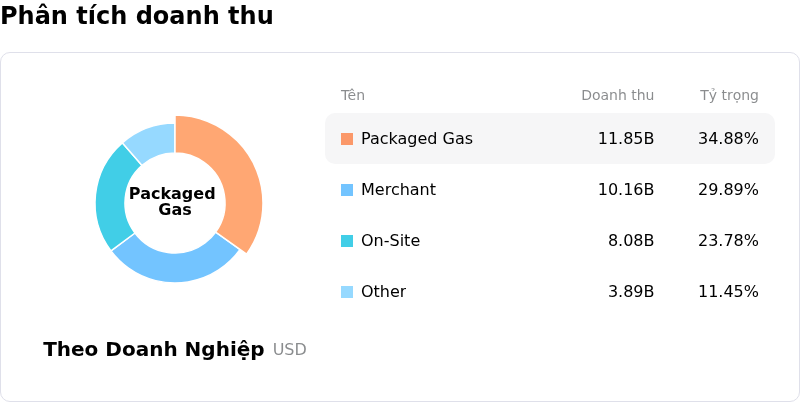
Task: Select the On-Site row label
Action: pyautogui.click(x=390, y=241)
